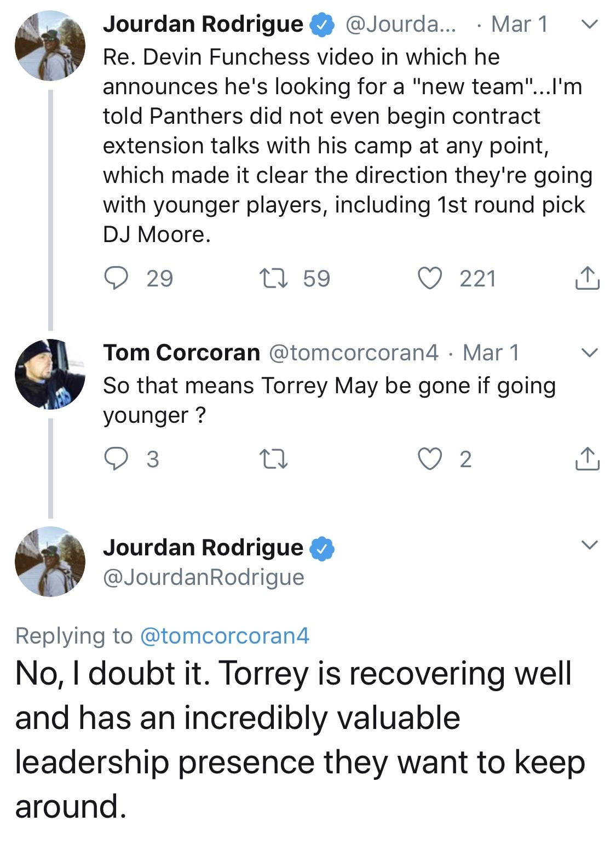
Task: View Jourdan Rodrigue's avatar on the reply
Action: click(50, 561)
